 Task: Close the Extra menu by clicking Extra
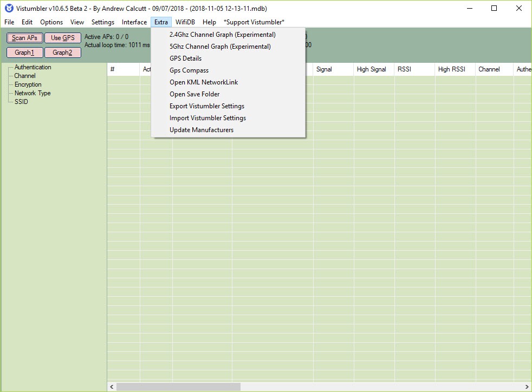click(161, 22)
